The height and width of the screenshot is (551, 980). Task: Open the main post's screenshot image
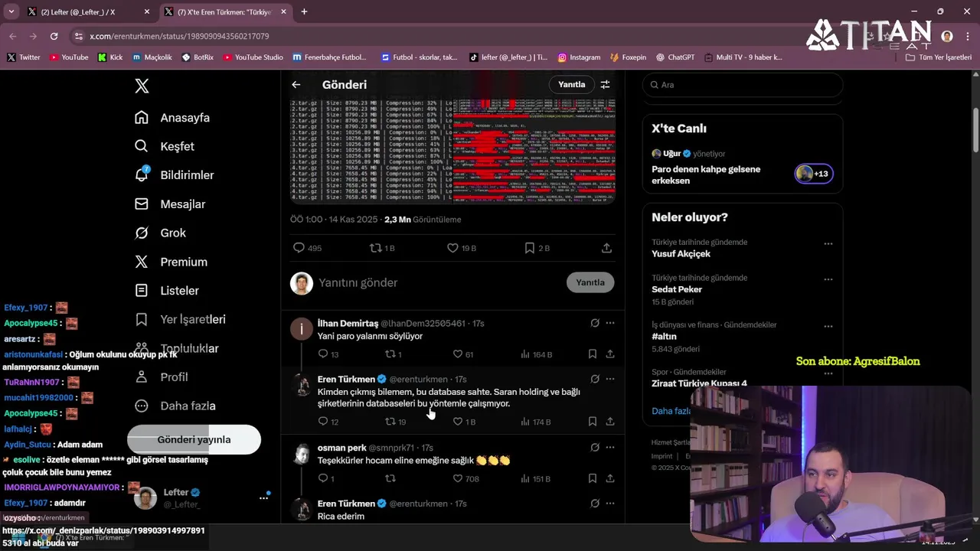[452, 151]
